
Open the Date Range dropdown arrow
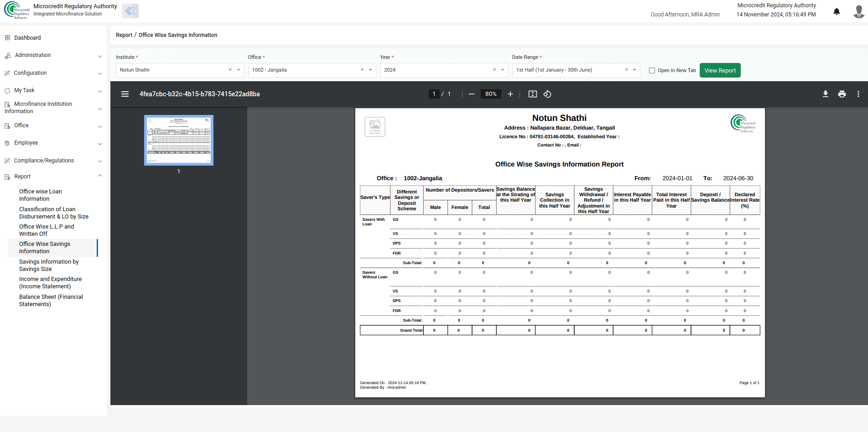(x=634, y=70)
